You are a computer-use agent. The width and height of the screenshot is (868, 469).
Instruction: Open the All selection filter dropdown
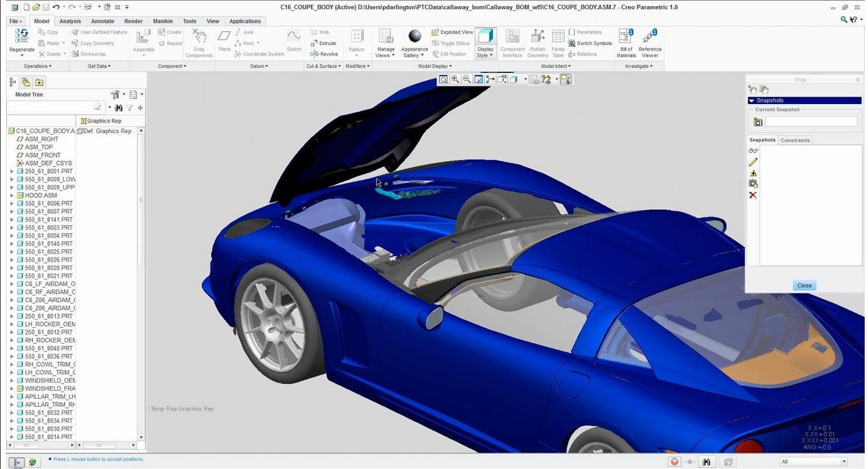pos(814,462)
